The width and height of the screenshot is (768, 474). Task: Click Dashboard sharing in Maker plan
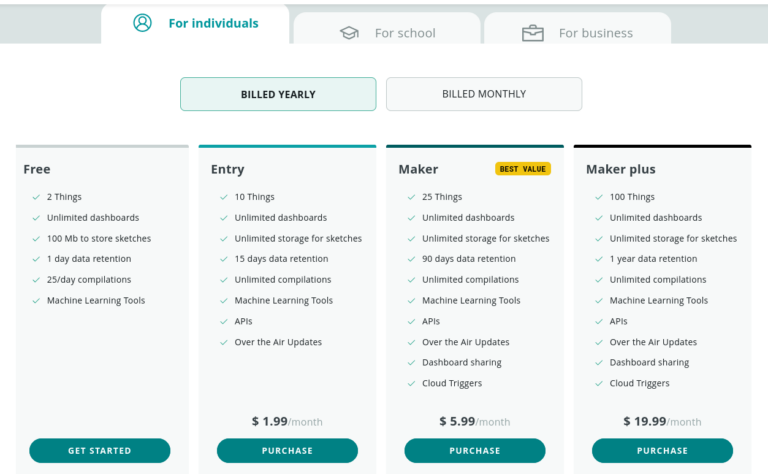point(462,363)
